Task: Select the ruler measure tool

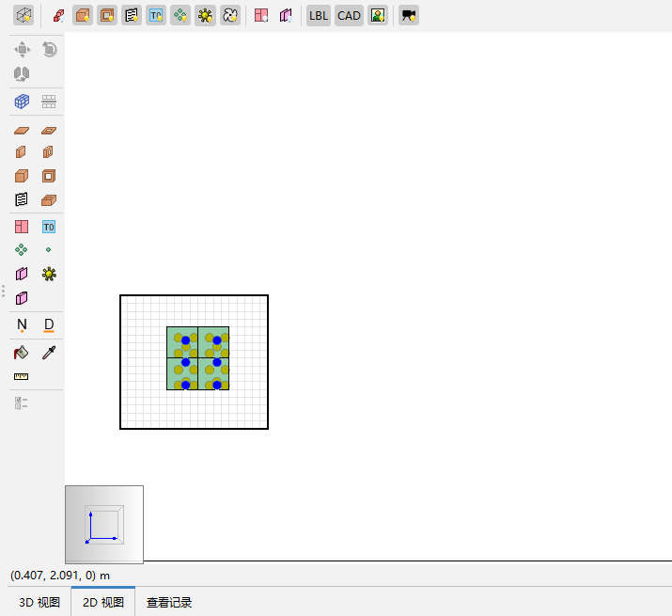Action: coord(22,376)
